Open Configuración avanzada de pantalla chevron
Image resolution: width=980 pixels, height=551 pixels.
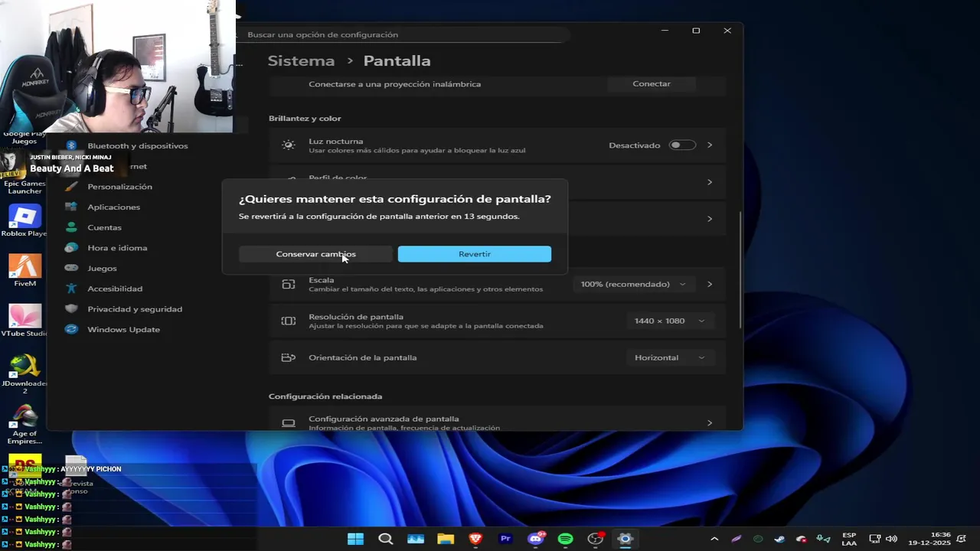click(x=710, y=422)
